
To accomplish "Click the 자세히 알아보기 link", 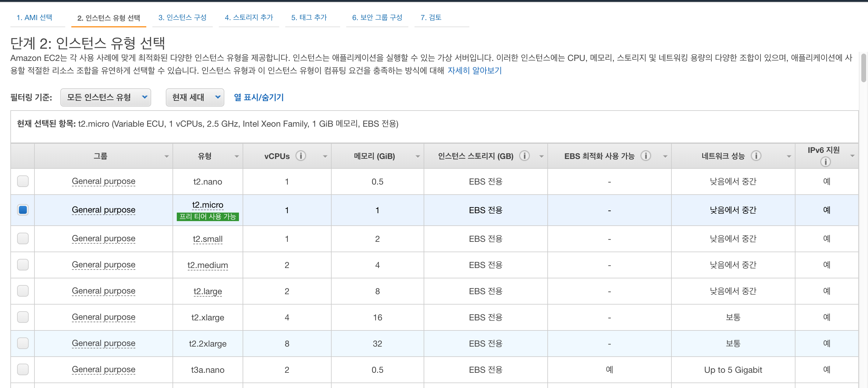I will tap(475, 70).
